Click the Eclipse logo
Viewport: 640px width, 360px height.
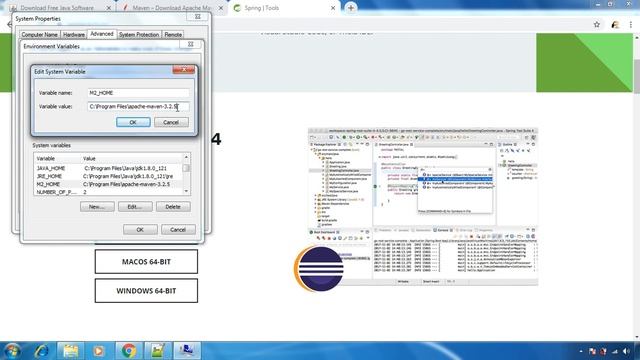[318, 269]
